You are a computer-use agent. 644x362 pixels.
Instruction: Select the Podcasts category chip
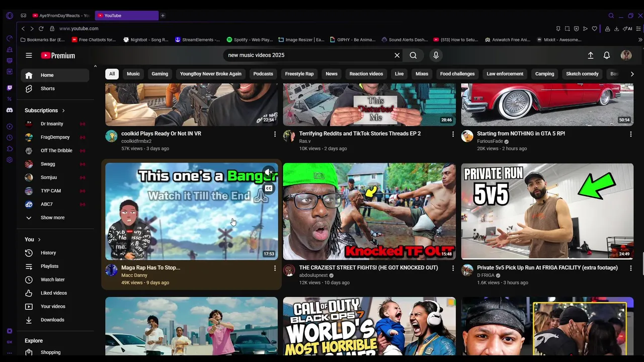pyautogui.click(x=263, y=74)
